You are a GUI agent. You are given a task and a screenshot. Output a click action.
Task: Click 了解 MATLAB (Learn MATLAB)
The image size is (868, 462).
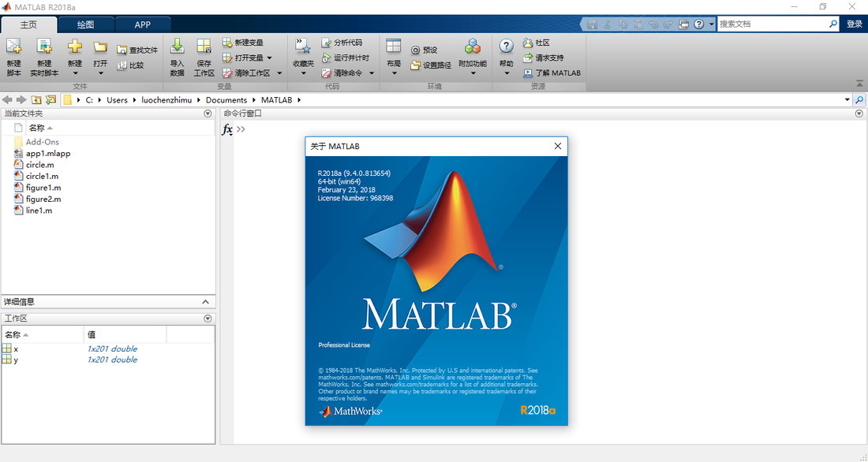[x=552, y=73]
